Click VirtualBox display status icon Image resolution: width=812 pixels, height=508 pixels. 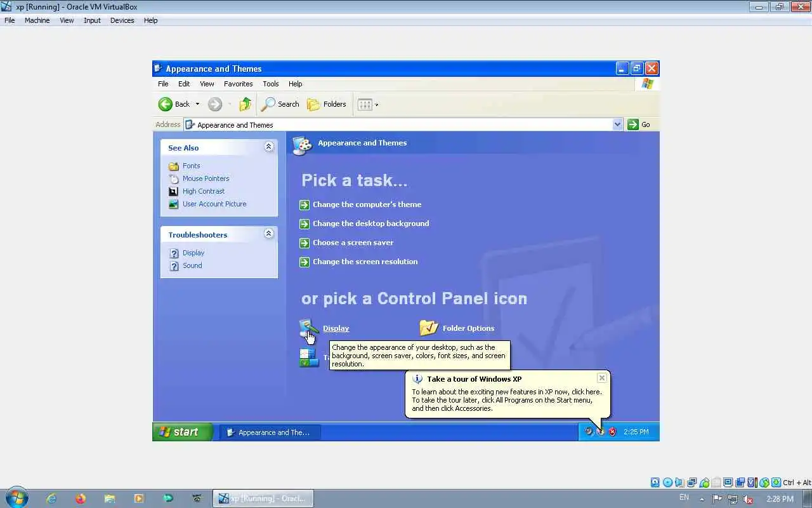(x=728, y=483)
